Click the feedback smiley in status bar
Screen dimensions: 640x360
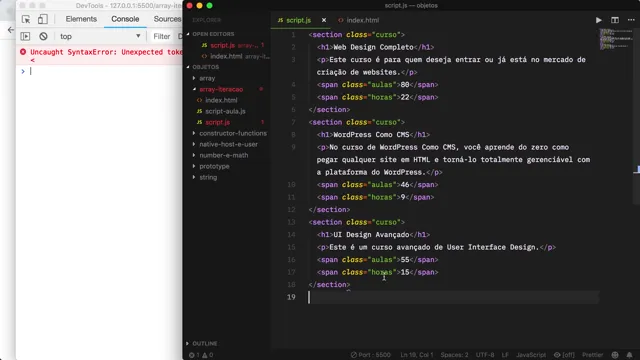615,355
